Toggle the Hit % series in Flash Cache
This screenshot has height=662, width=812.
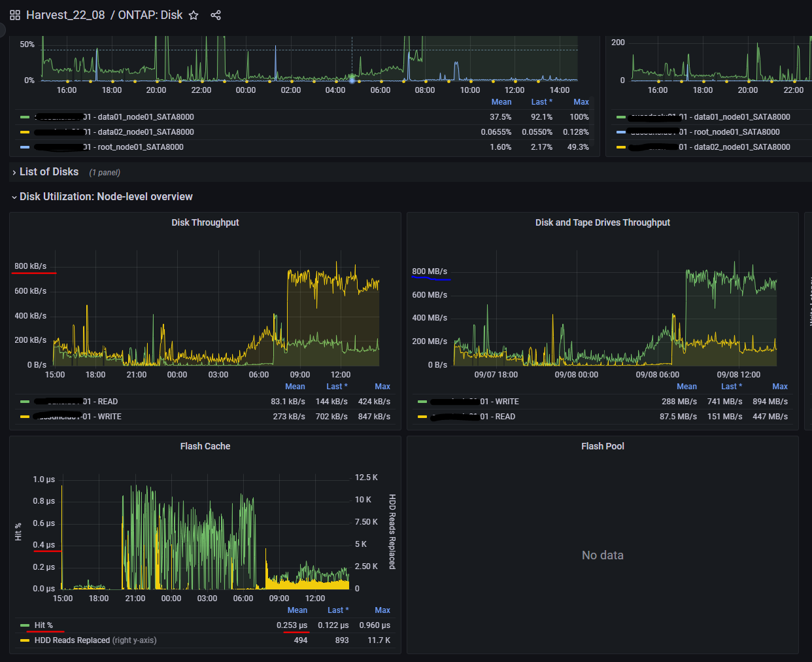tap(44, 625)
